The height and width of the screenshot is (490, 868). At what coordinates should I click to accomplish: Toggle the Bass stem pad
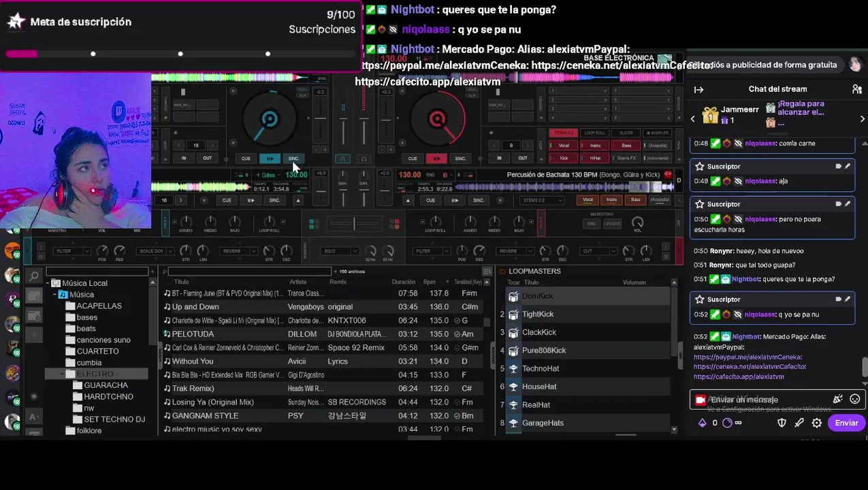point(626,146)
